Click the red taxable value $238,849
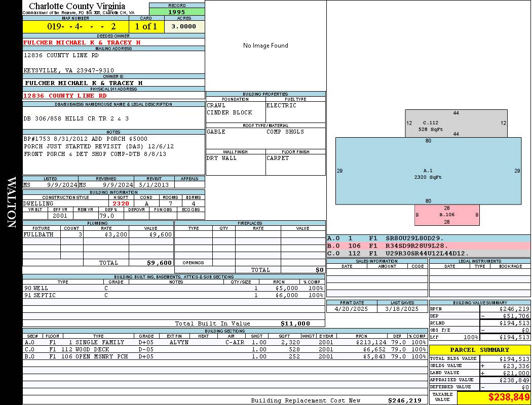532x405 pixels. tap(509, 397)
